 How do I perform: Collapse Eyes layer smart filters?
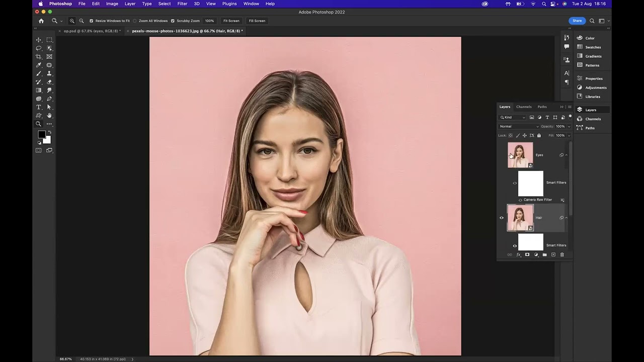567,155
